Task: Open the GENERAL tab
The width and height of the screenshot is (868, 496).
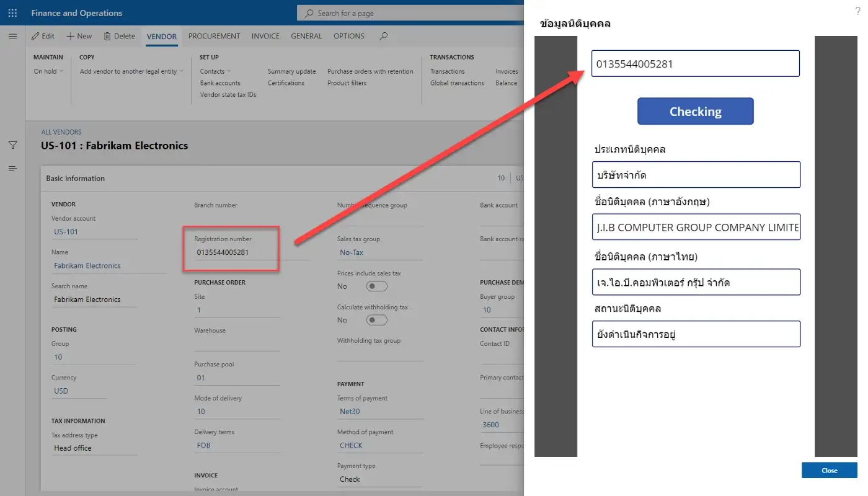Action: pyautogui.click(x=306, y=37)
